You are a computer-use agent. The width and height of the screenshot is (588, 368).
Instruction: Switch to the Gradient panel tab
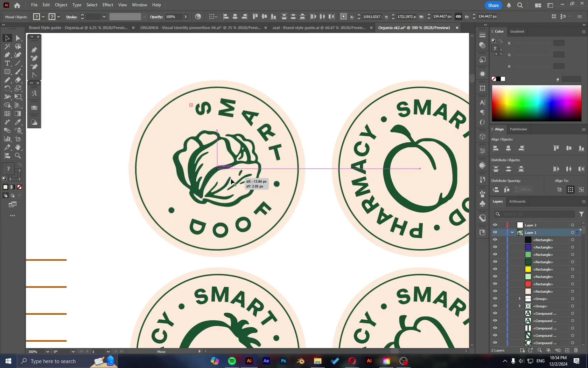coord(517,32)
